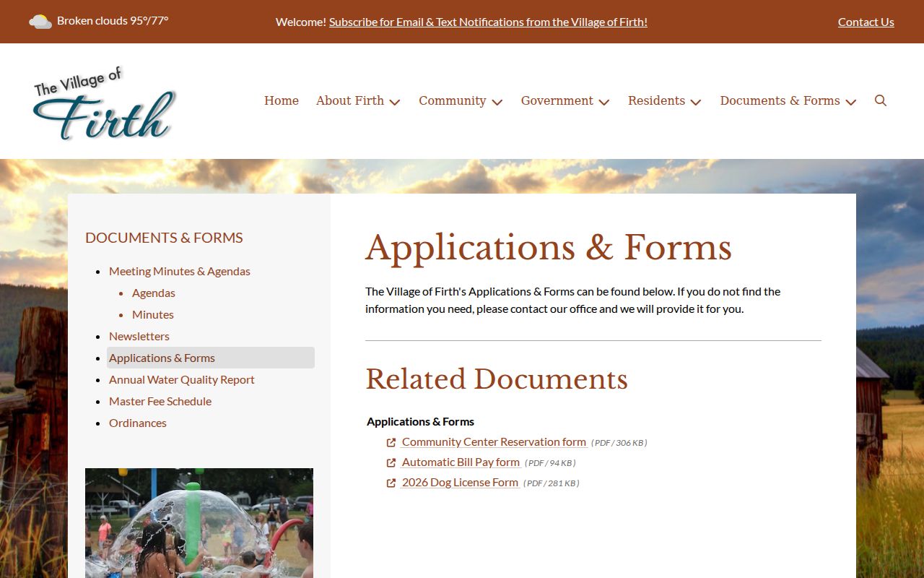Viewport: 924px width, 578px height.
Task: Select Applications & Forms in sidebar
Action: pos(211,358)
